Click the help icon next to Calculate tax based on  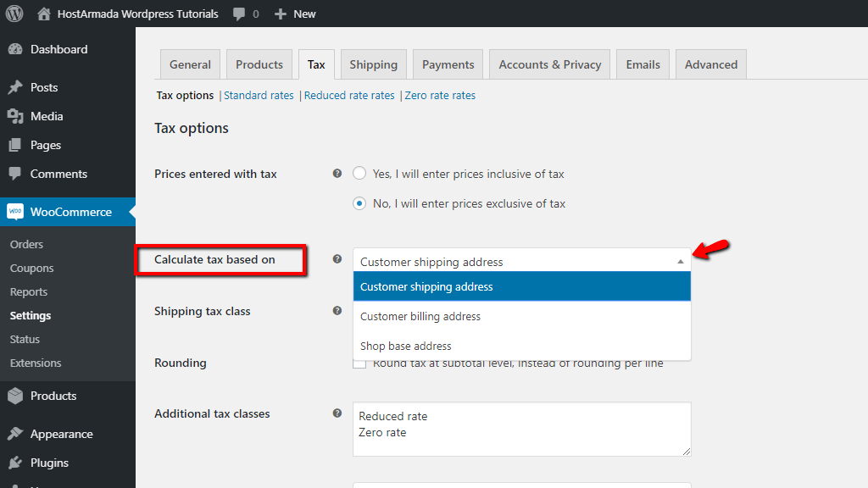(337, 259)
